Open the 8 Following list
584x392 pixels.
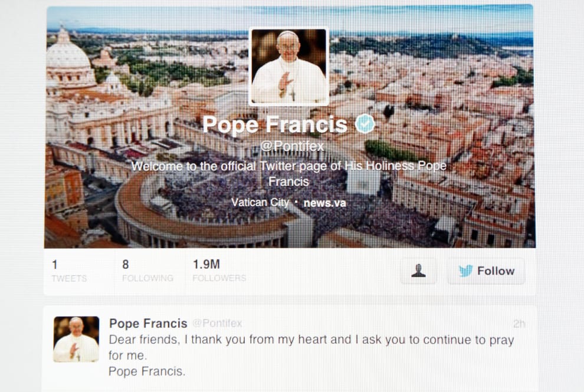pyautogui.click(x=147, y=271)
